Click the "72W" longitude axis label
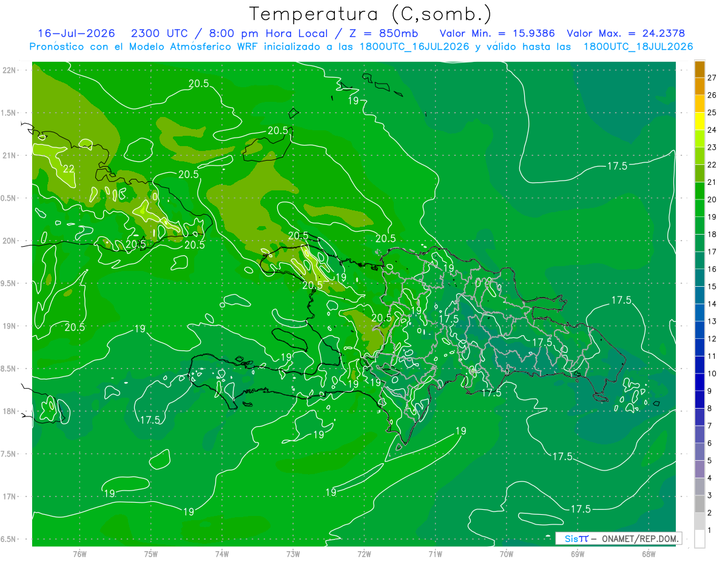 point(364,554)
